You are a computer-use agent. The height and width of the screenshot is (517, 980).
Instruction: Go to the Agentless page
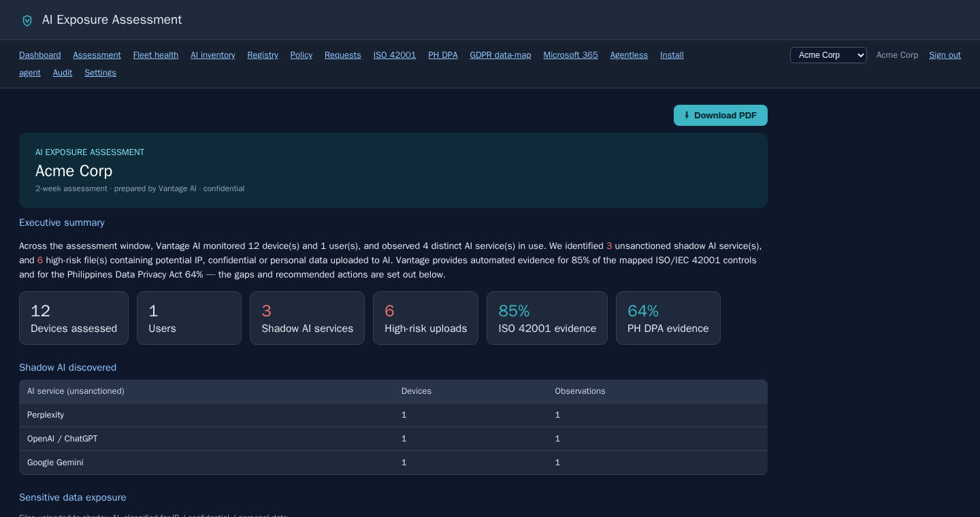coord(629,55)
